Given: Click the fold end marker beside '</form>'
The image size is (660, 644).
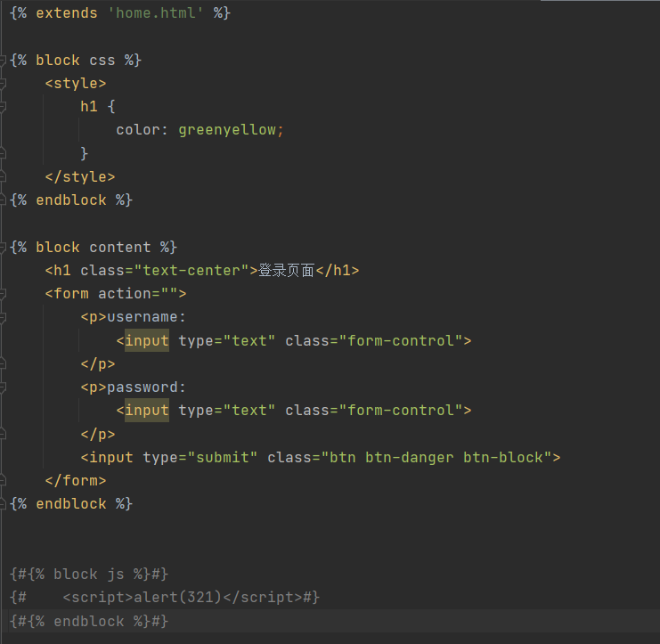Looking at the screenshot, I should (3, 481).
